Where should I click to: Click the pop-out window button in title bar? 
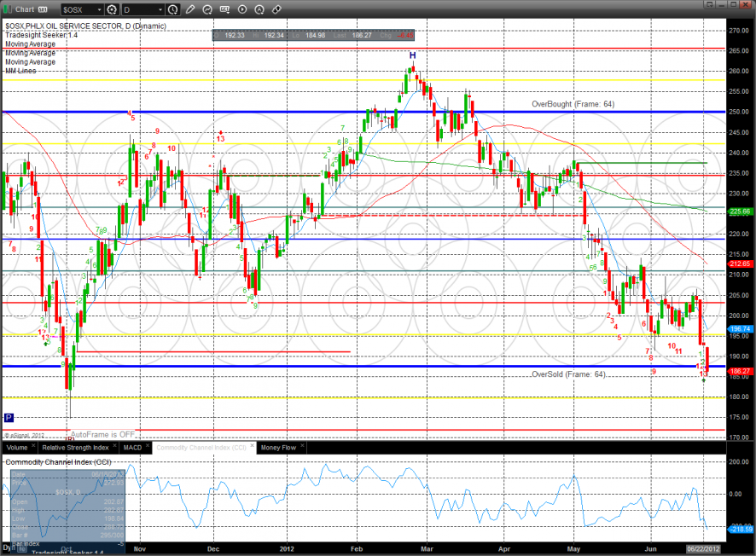(709, 4)
